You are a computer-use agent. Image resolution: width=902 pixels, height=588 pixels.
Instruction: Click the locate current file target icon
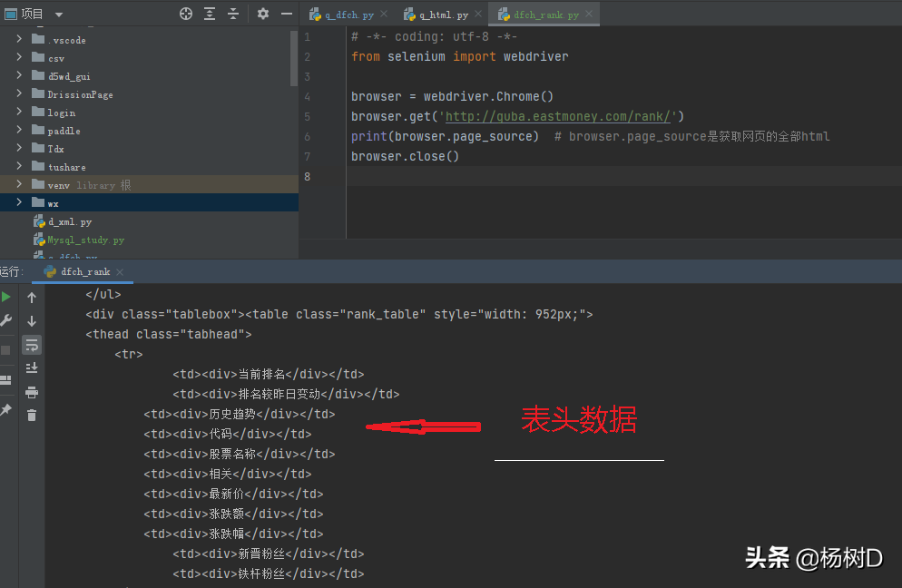pos(186,14)
